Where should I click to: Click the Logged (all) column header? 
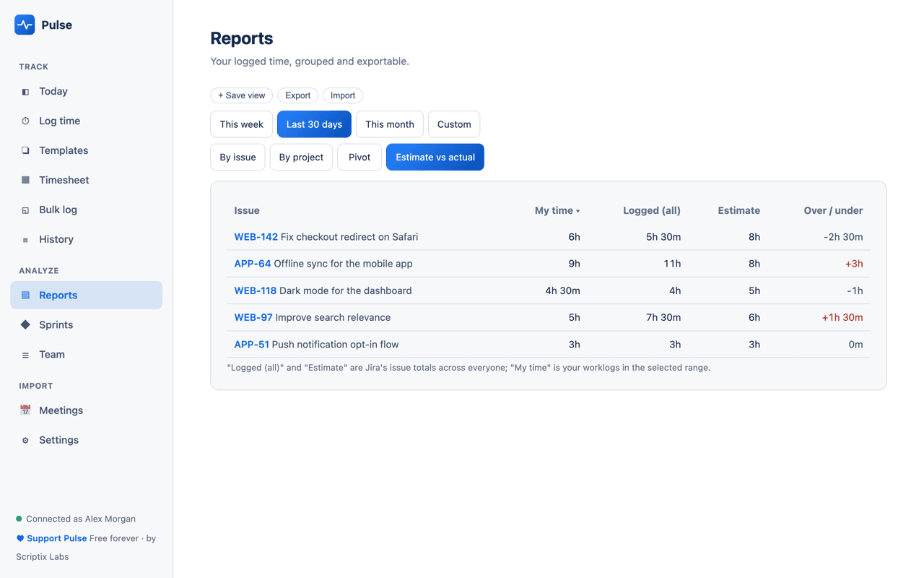pyautogui.click(x=652, y=210)
